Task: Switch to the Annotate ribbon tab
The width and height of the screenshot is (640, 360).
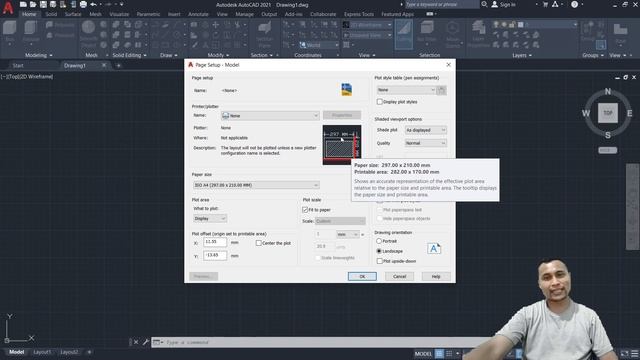Action: (198, 14)
